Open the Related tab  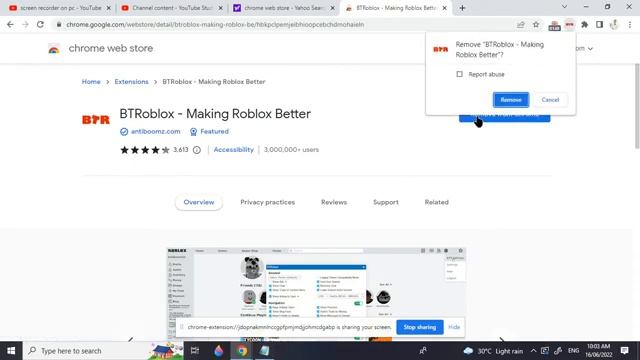pyautogui.click(x=436, y=202)
